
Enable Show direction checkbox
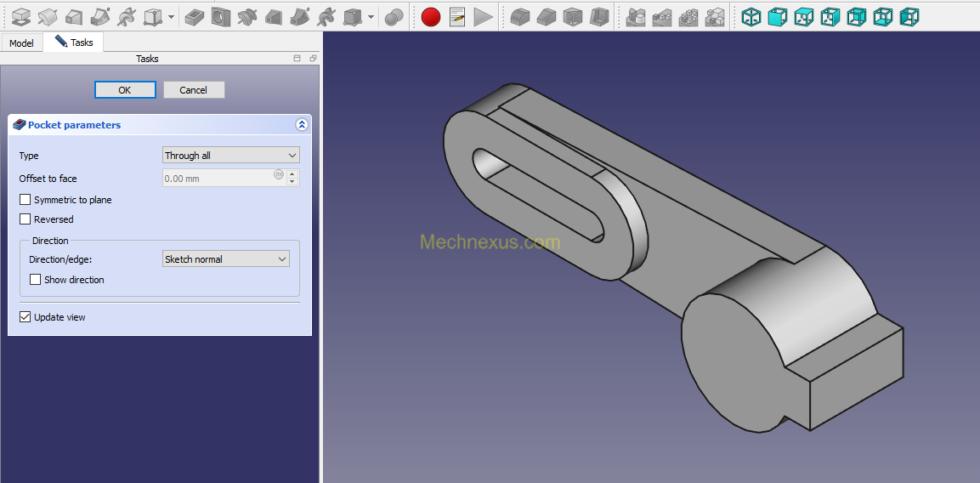[35, 279]
